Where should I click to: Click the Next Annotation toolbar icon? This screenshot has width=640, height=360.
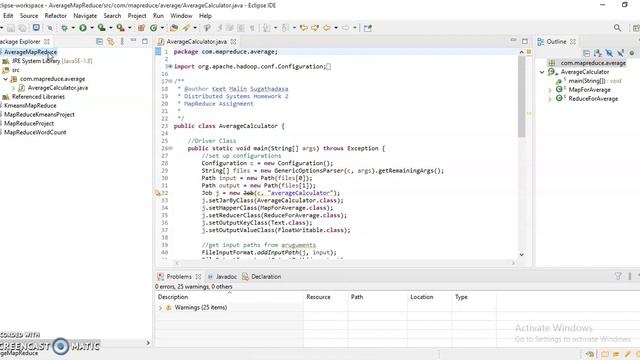tap(266, 28)
